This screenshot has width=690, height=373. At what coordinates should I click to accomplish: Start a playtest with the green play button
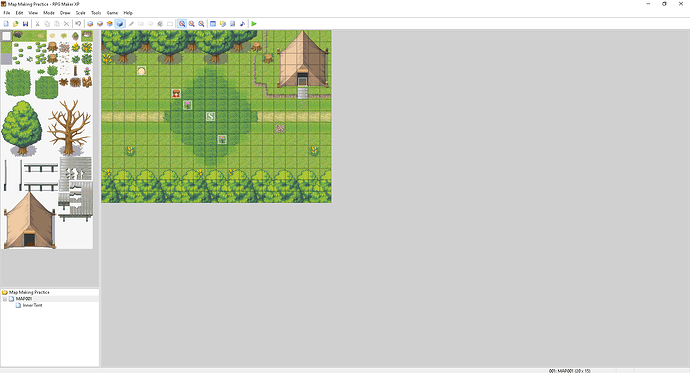point(254,24)
